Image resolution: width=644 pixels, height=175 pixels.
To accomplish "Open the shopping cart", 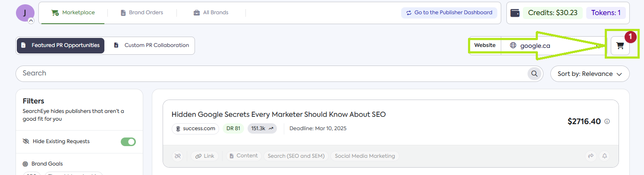I will click(620, 46).
